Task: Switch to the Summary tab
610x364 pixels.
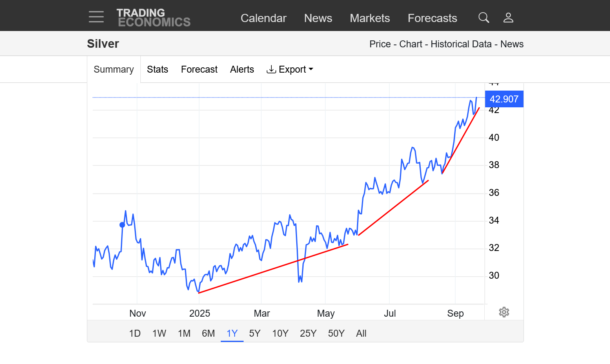Action: click(x=114, y=69)
